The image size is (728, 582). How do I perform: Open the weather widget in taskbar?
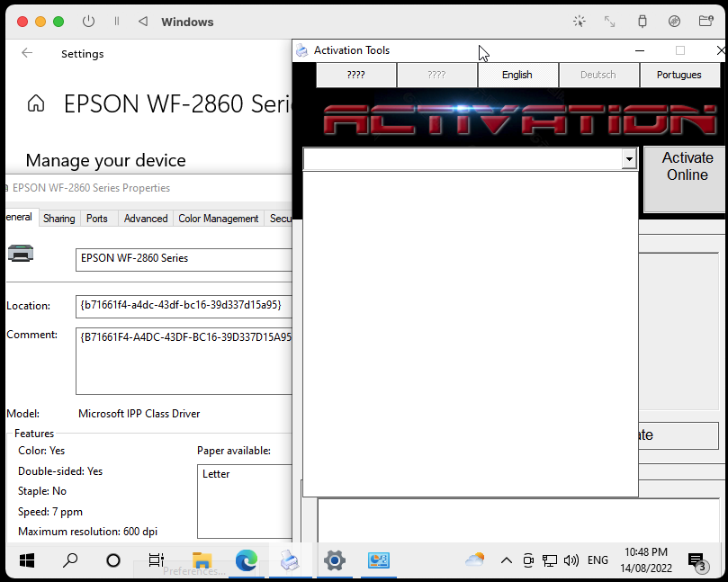click(474, 560)
